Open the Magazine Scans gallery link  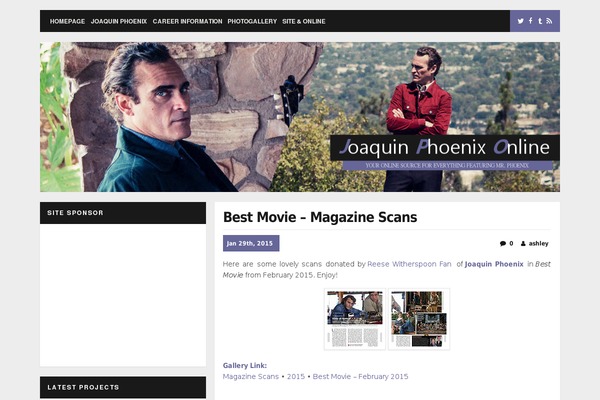[251, 377]
